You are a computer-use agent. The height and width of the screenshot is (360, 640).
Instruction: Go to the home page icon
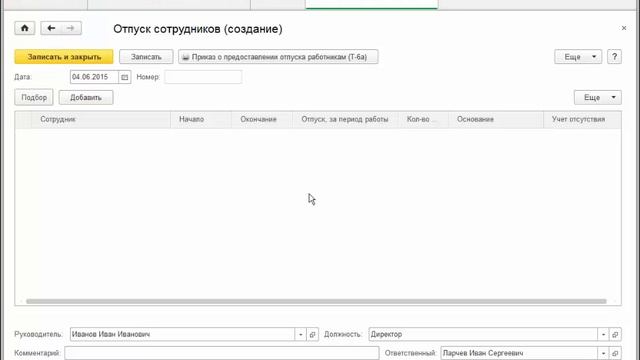[x=24, y=28]
